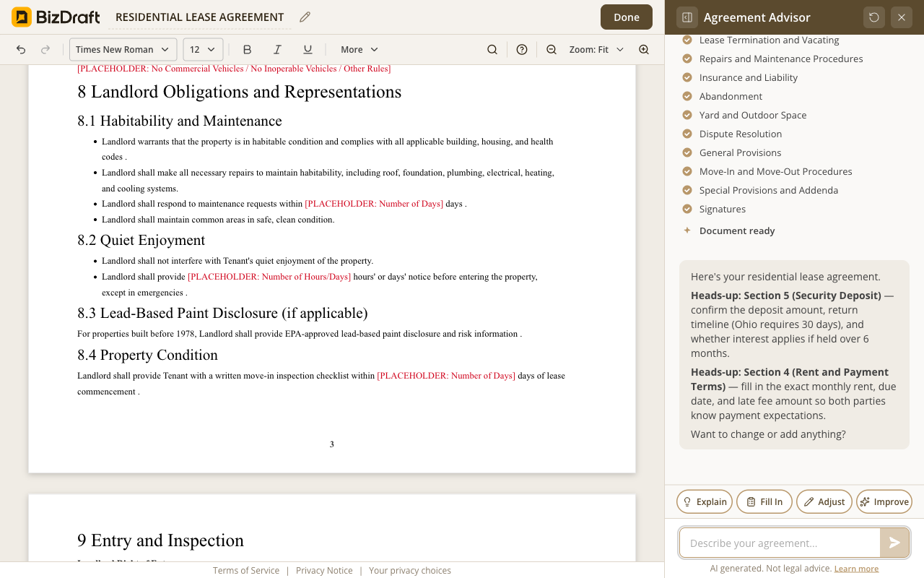Click the Fill In suggestion button
This screenshot has height=578, width=924.
tap(764, 501)
